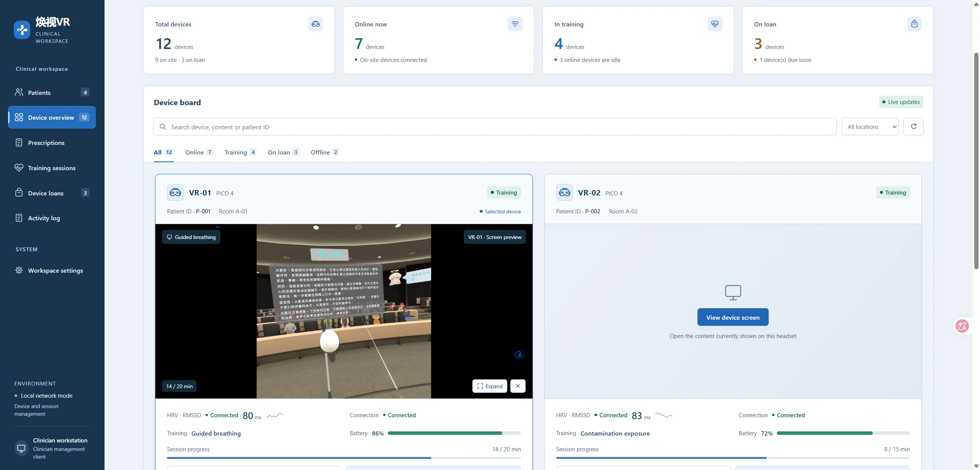Click the VR-02 headset icon
The height and width of the screenshot is (470, 980).
point(565,192)
